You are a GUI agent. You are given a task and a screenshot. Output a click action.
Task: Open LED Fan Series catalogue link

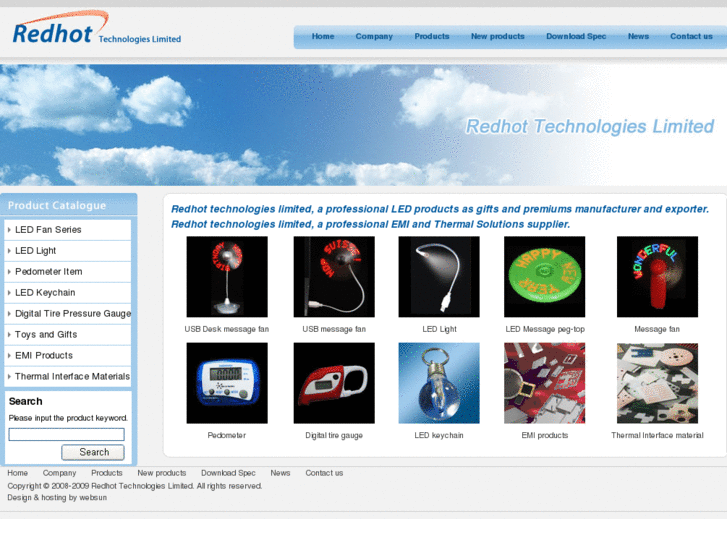pos(48,230)
